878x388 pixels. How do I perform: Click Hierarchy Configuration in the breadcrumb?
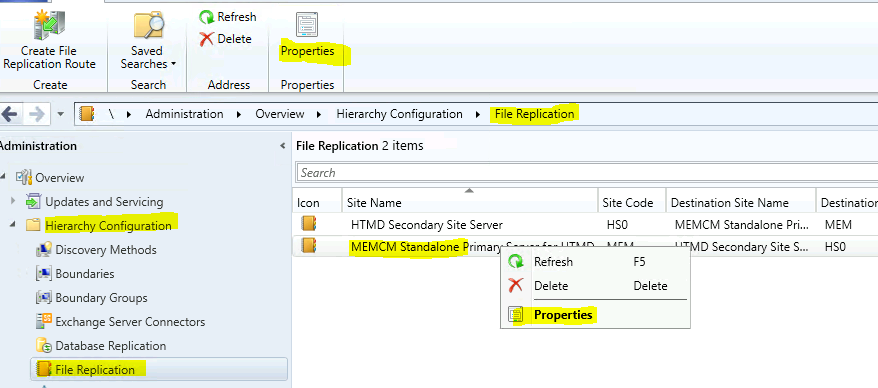click(399, 114)
